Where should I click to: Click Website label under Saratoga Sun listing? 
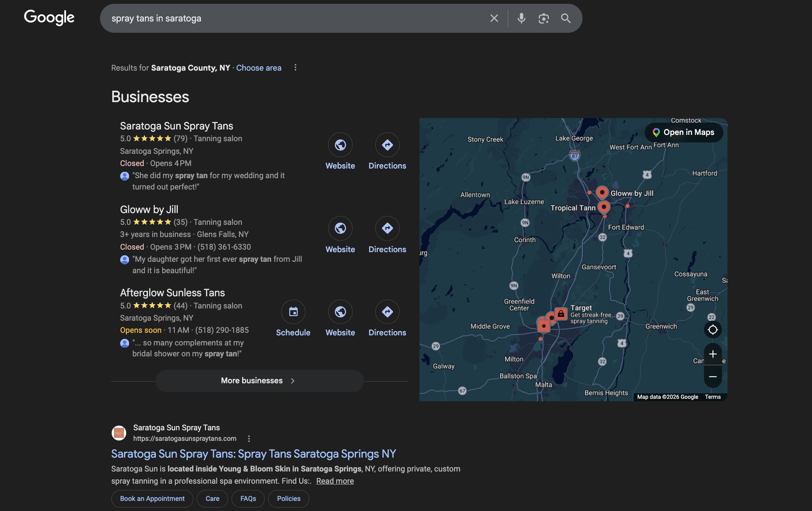pos(340,166)
